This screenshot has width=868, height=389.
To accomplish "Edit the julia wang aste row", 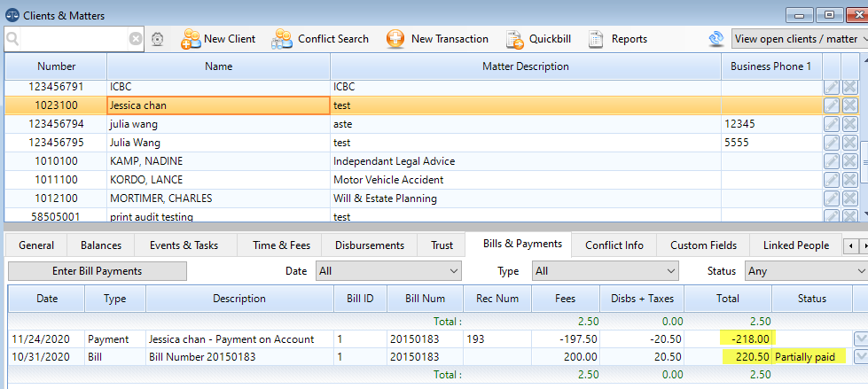I will 832,124.
